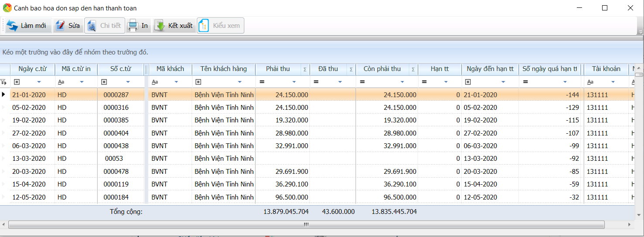Screen dimensions: 644x237
Task: Click the In printer icon
Action: point(133,26)
